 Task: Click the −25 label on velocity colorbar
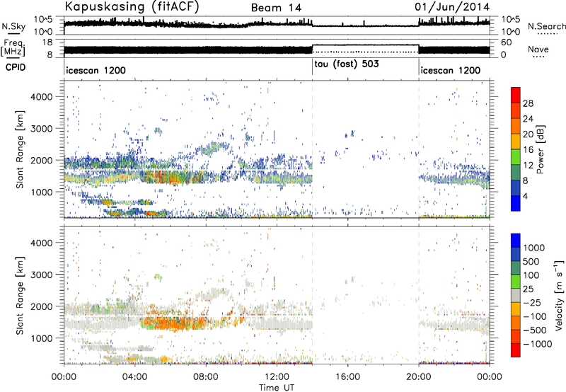(x=532, y=302)
